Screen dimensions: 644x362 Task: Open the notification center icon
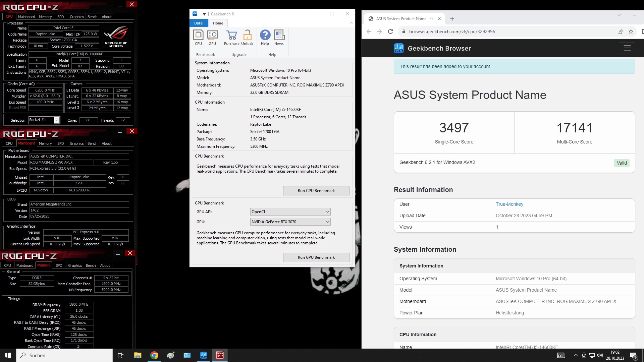tap(634, 355)
